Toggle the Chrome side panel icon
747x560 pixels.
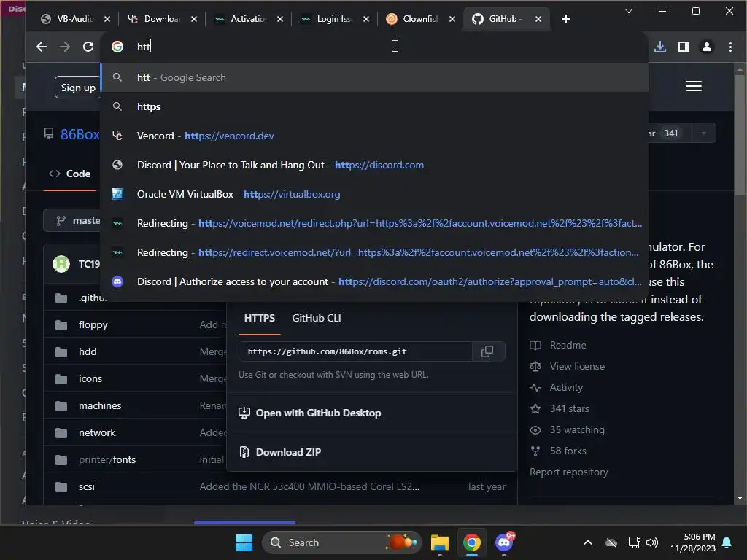(683, 47)
